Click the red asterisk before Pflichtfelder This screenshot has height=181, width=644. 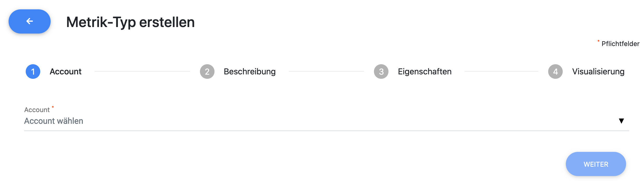598,41
